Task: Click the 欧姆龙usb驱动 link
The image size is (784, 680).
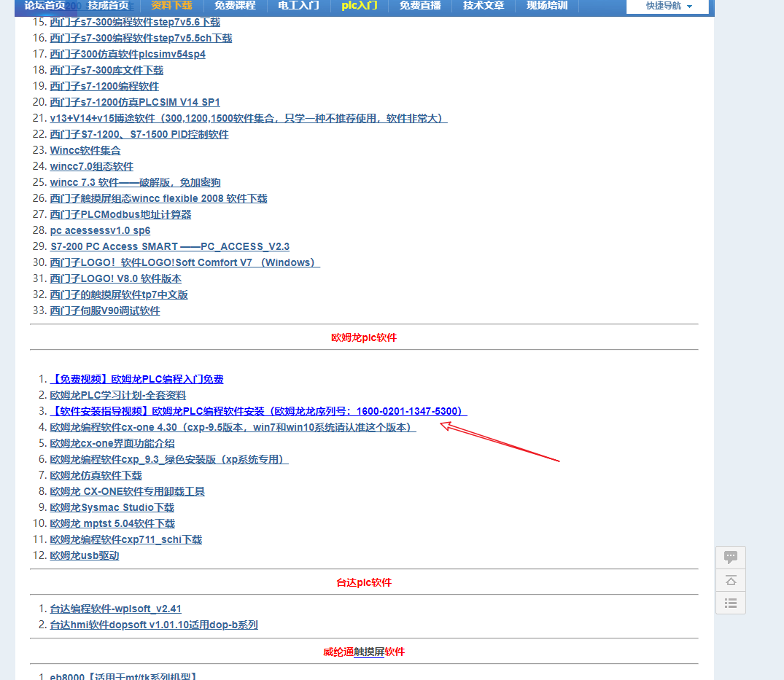Action: (84, 555)
